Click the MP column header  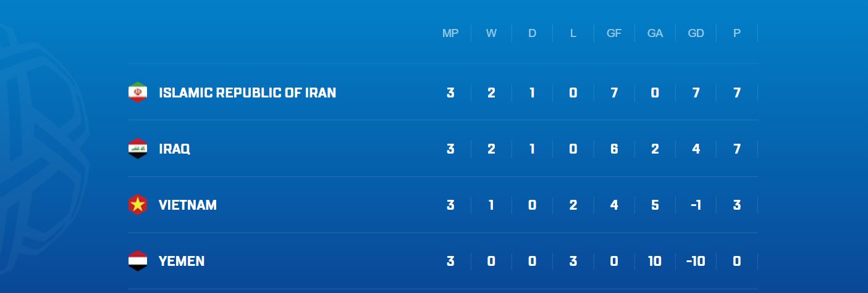(x=450, y=33)
